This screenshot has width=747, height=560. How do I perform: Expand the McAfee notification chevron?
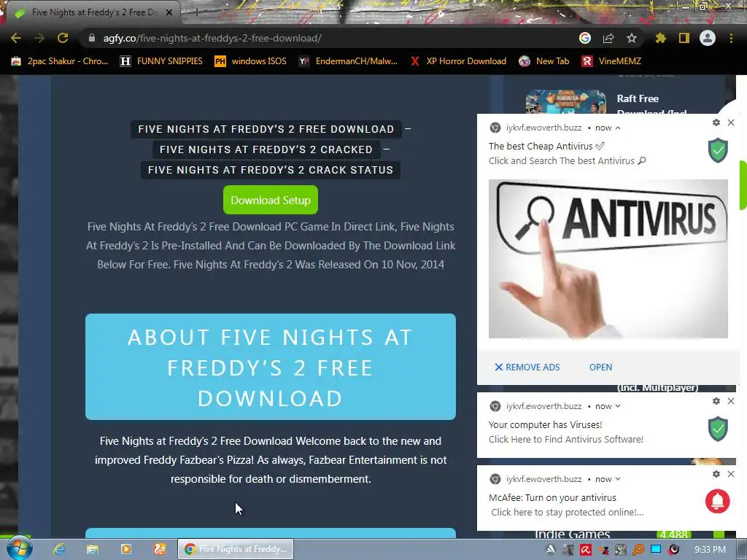618,479
